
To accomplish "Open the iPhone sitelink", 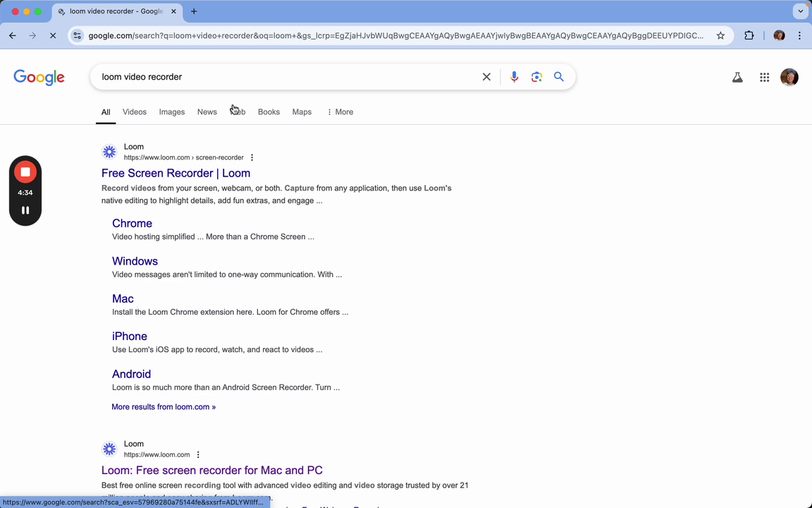I will pos(130,337).
